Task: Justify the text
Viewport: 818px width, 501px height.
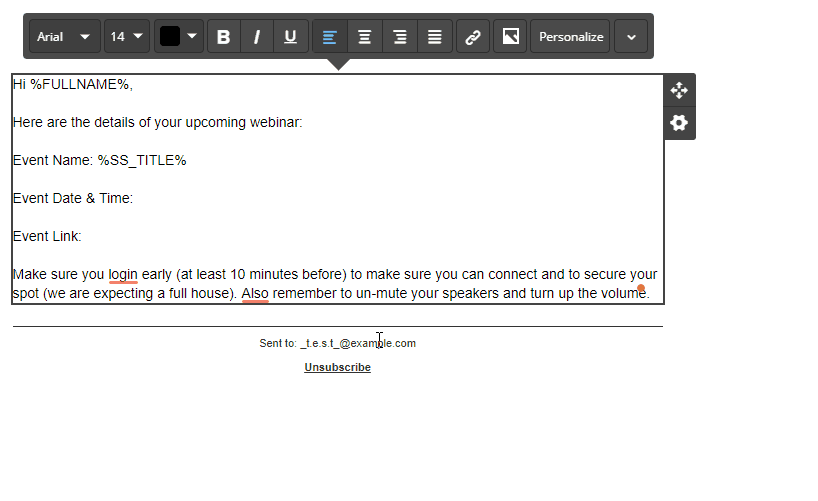Action: tap(435, 37)
